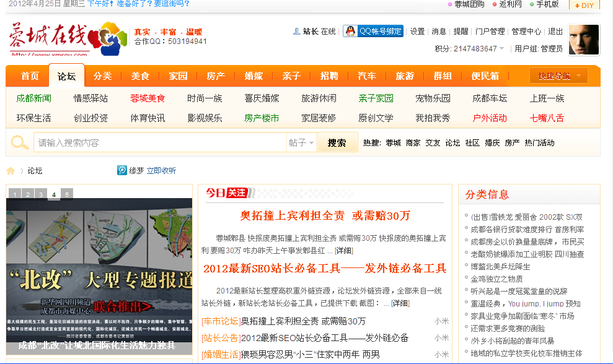
Task: Click 退出 to log out
Action: click(555, 31)
